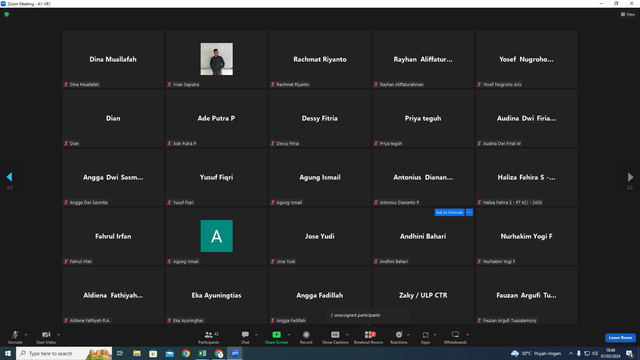640x360 pixels.
Task: Open the Participants panel
Action: point(209,337)
